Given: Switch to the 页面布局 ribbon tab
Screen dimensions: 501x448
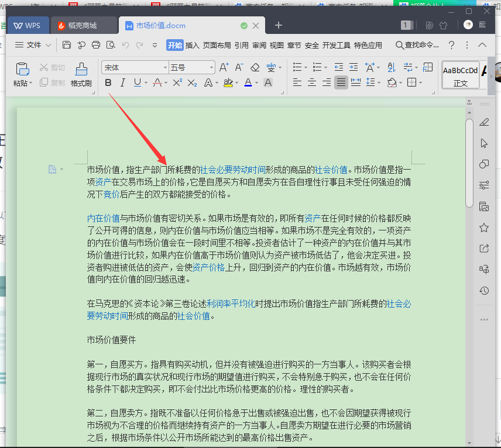Looking at the screenshot, I should tap(217, 46).
